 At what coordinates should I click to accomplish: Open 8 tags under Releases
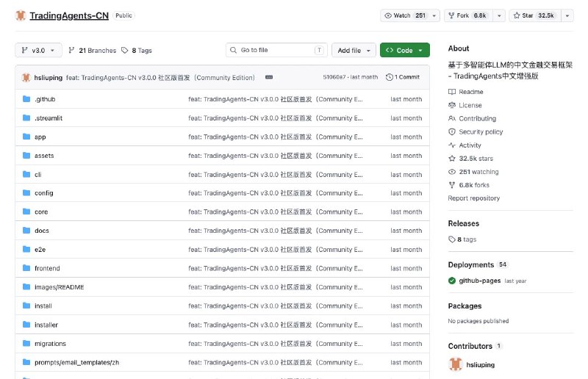tap(462, 239)
